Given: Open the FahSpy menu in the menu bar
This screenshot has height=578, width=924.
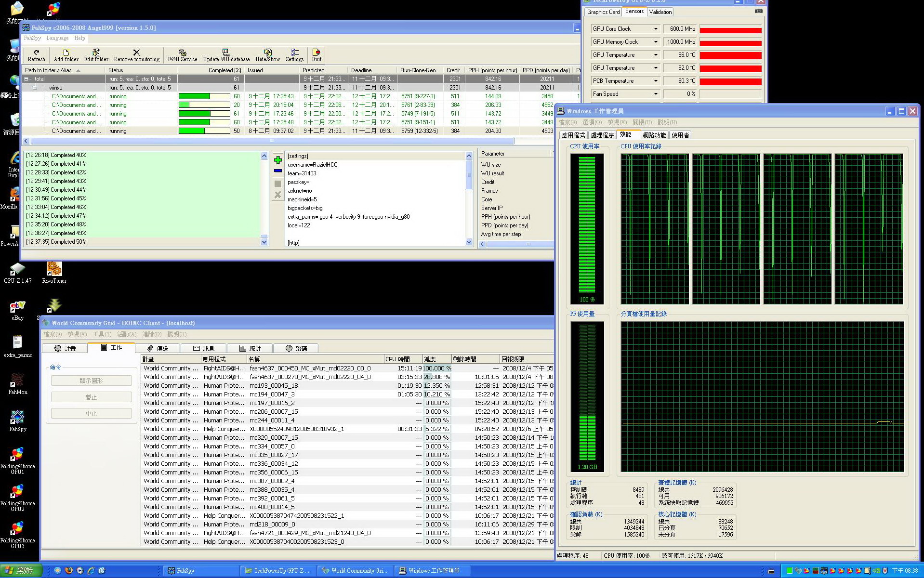Looking at the screenshot, I should 32,38.
